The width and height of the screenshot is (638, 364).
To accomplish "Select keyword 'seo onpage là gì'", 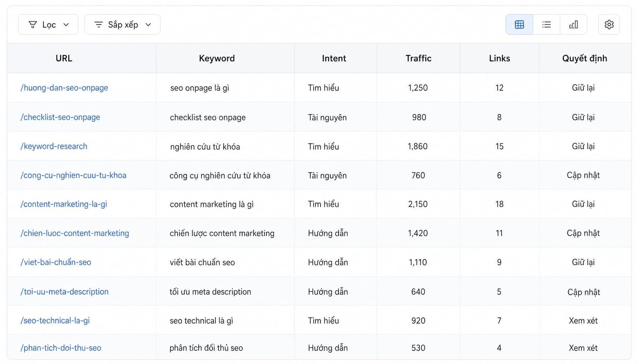I will click(x=199, y=88).
